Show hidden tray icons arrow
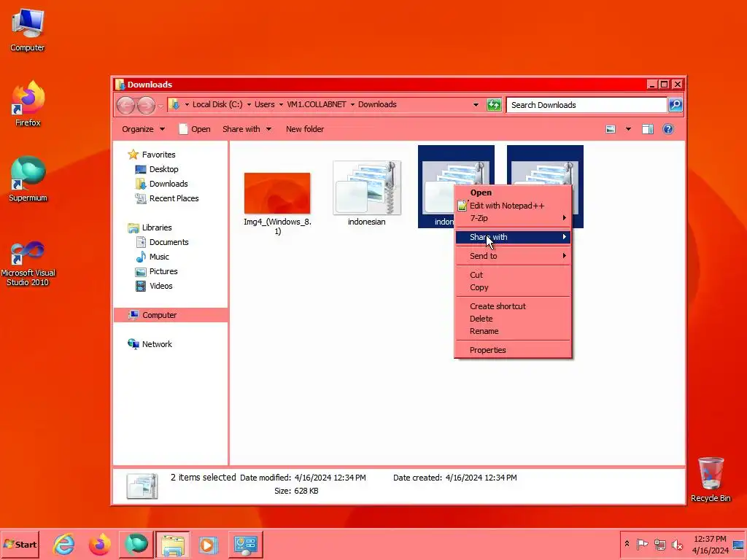Screen dimensions: 747x560 click(627, 544)
